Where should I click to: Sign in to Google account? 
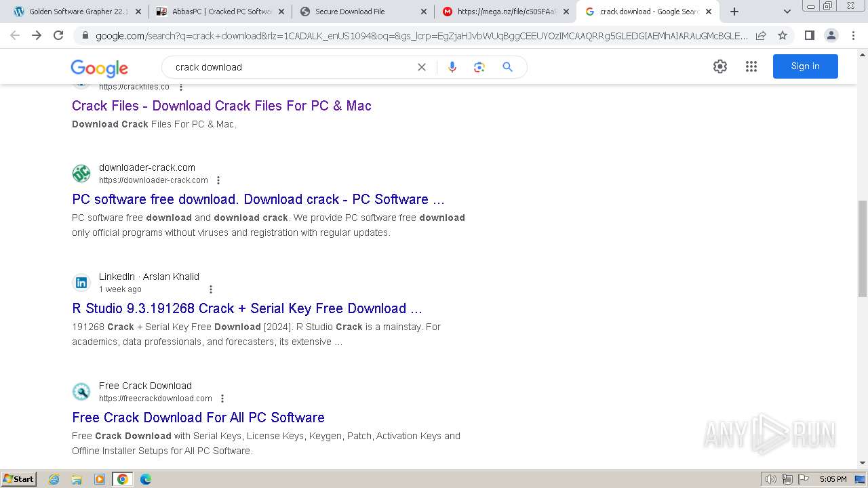(806, 66)
